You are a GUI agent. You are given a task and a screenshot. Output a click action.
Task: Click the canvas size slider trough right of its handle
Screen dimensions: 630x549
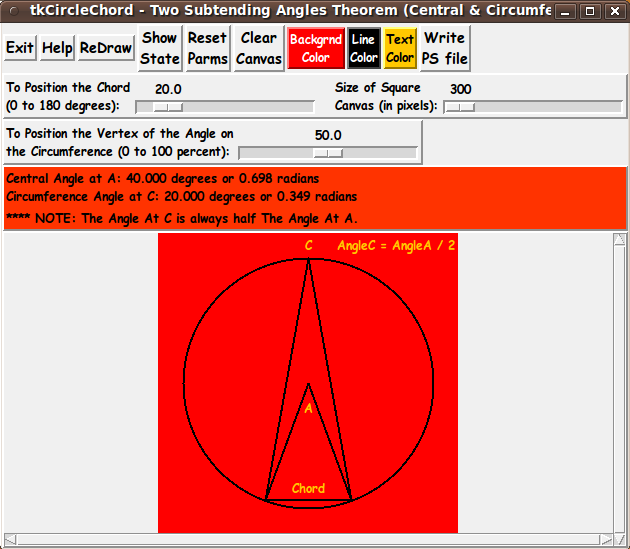tap(548, 107)
